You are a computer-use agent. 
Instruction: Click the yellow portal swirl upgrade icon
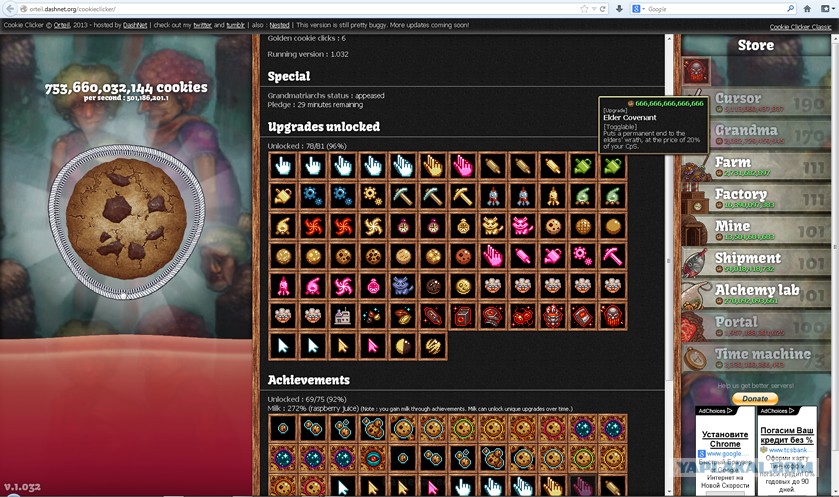[373, 226]
